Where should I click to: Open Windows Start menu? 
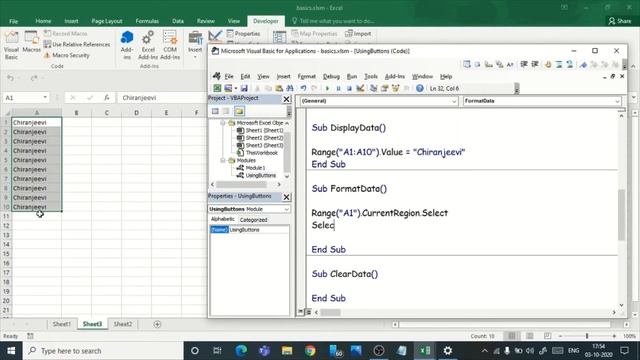click(11, 351)
